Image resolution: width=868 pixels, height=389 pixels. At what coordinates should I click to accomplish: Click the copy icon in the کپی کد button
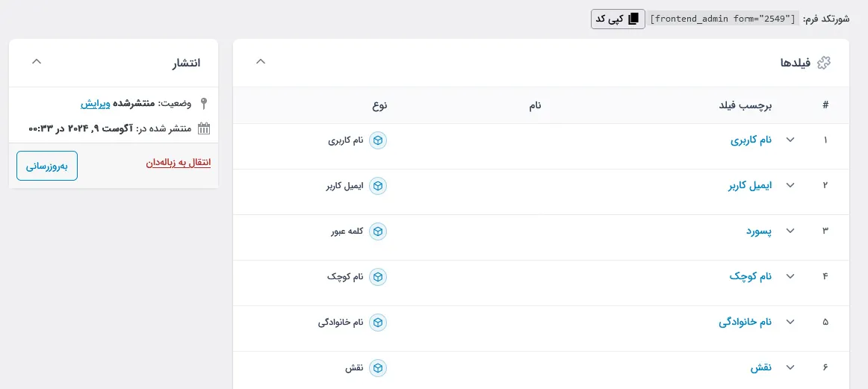coord(633,19)
